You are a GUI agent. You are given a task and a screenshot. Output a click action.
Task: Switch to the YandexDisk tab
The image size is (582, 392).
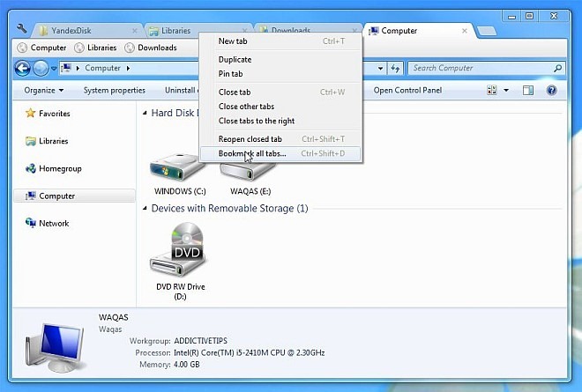coord(87,31)
